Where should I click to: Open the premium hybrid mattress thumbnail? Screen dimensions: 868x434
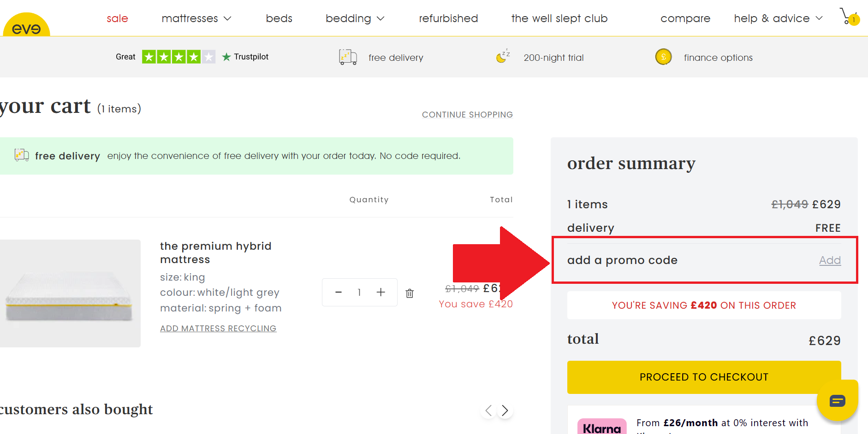click(70, 293)
